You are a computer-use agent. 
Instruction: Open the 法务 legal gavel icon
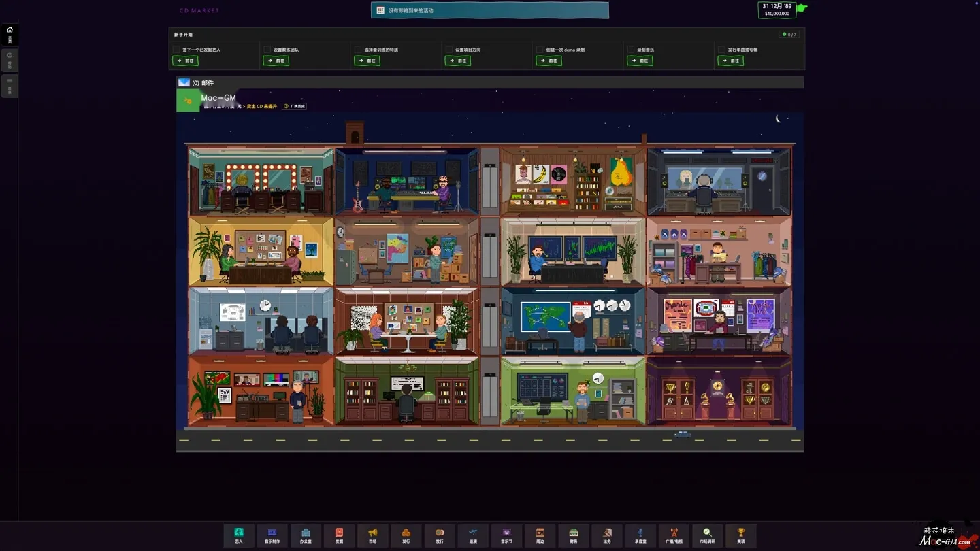607,535
